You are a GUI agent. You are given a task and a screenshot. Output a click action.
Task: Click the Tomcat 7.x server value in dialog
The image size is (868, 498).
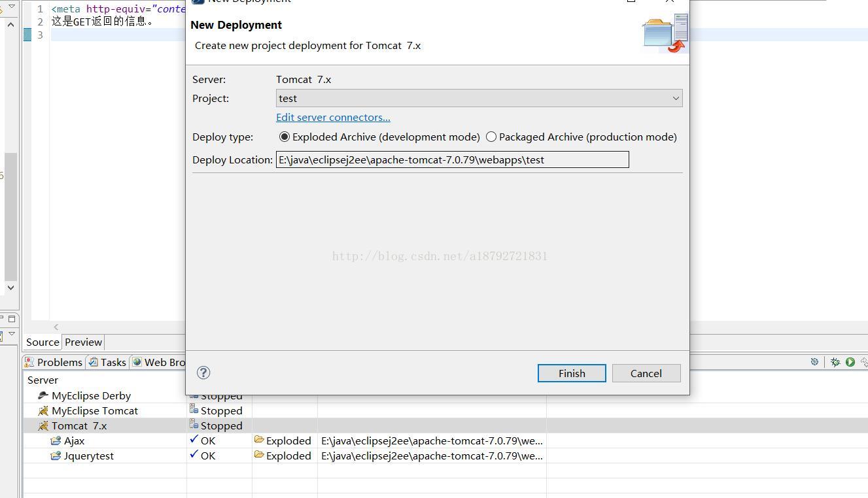(304, 79)
